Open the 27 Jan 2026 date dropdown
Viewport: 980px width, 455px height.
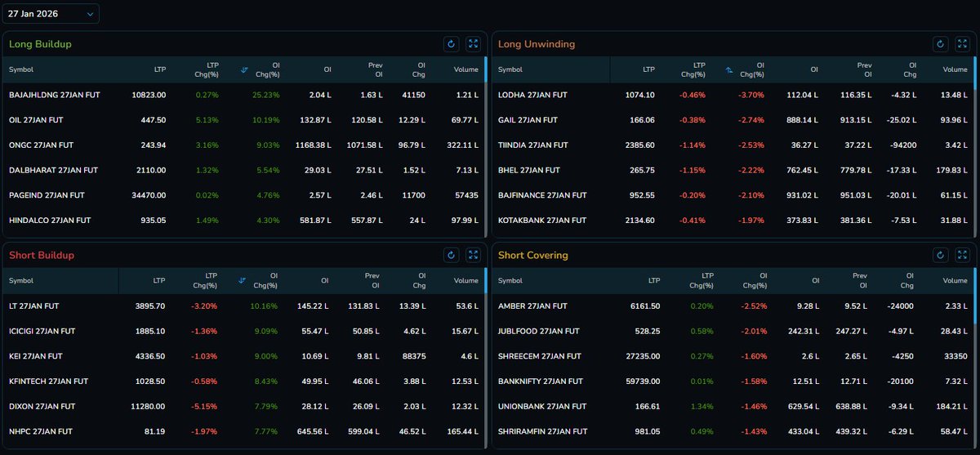(51, 13)
